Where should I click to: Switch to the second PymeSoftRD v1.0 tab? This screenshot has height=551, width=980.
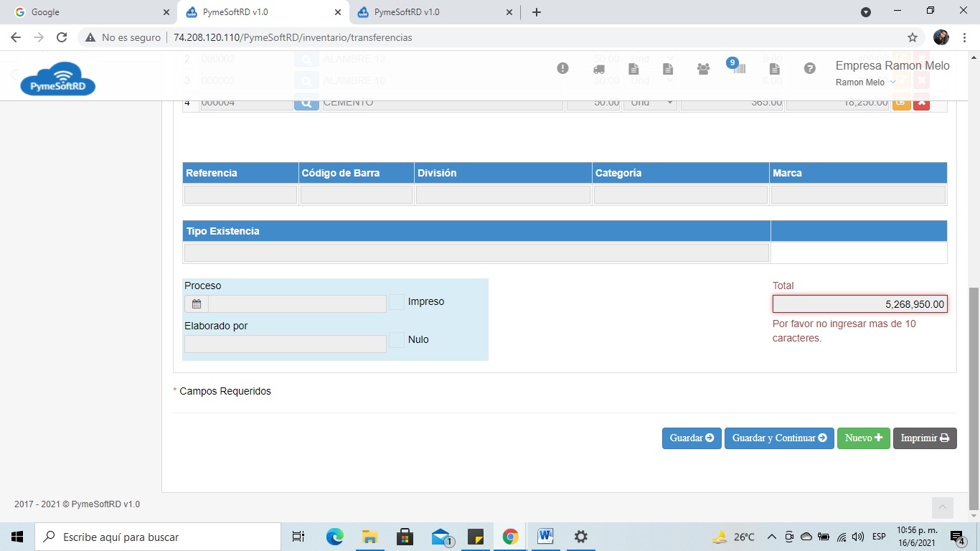[430, 12]
